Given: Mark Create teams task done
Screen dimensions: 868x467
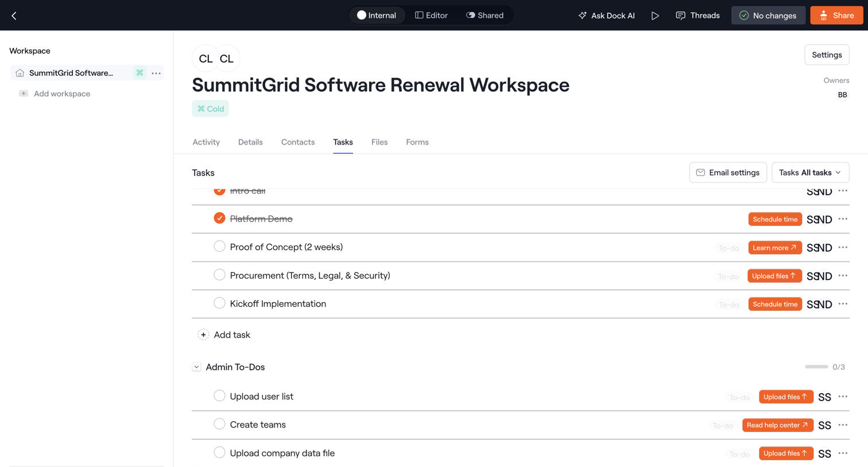Looking at the screenshot, I should tap(219, 424).
